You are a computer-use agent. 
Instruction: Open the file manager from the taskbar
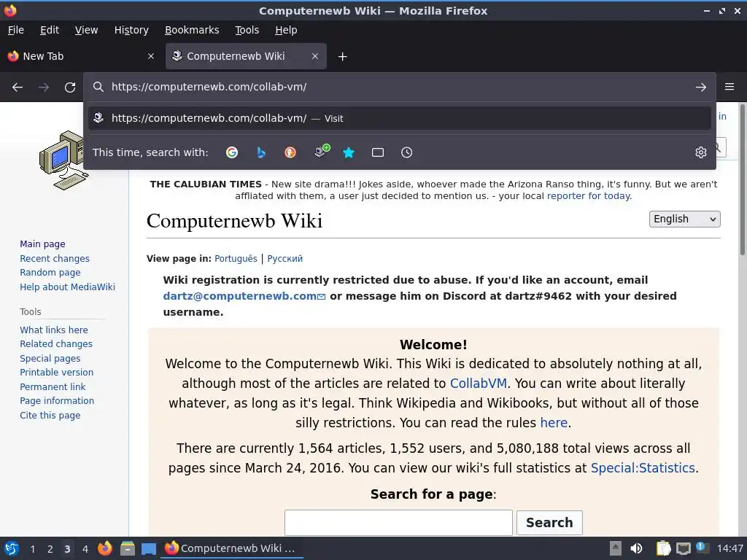(127, 548)
